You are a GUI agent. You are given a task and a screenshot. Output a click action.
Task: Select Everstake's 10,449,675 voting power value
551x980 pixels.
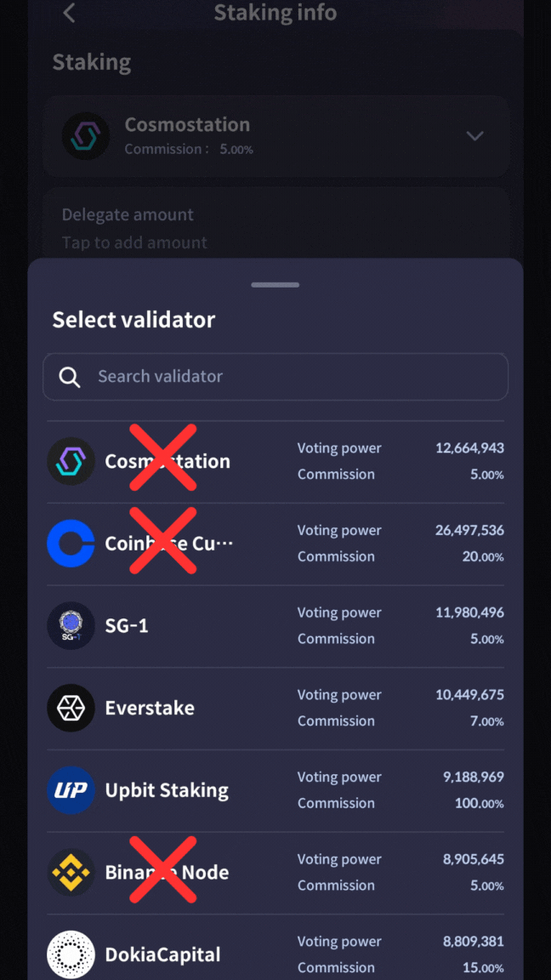point(469,695)
